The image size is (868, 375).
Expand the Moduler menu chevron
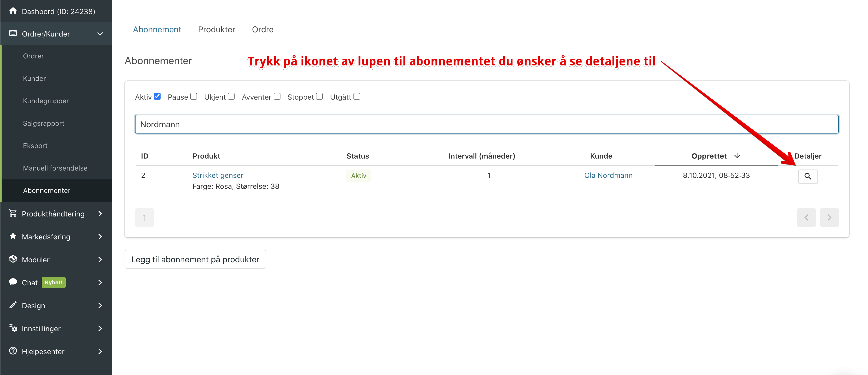coord(100,260)
